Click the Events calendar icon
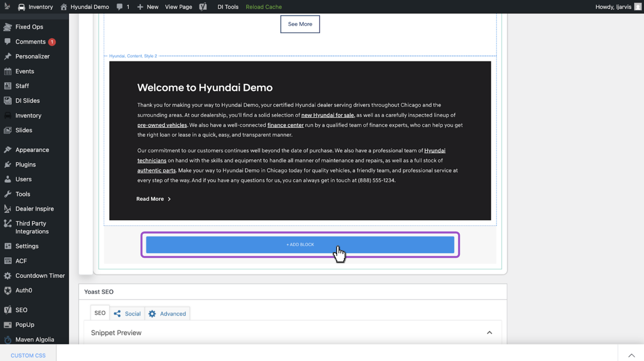The image size is (644, 361). click(8, 71)
